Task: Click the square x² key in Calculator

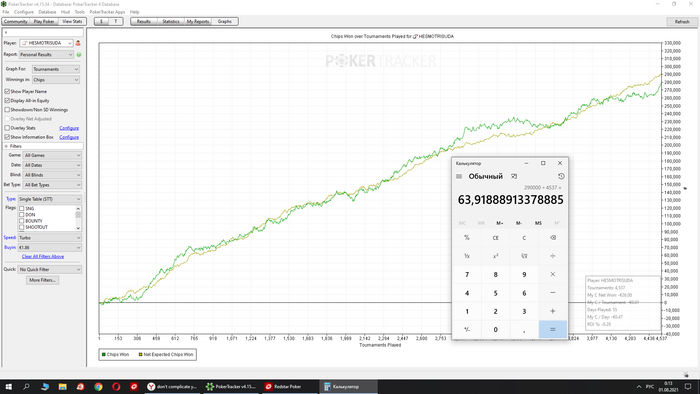Action: pos(496,256)
